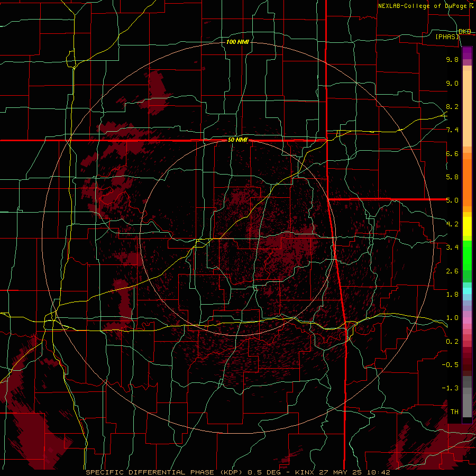Click the DKD product code label
This screenshot has height=476, width=476.
click(x=465, y=32)
